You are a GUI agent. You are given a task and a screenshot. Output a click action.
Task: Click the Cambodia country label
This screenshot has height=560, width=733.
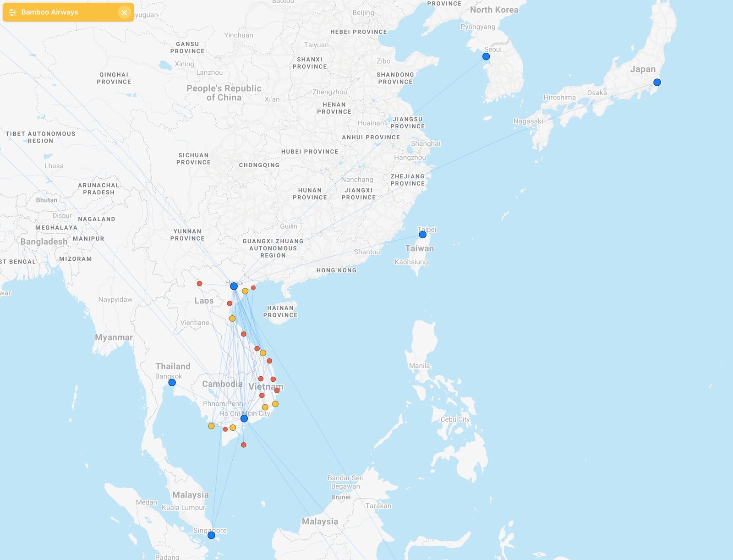(x=222, y=384)
